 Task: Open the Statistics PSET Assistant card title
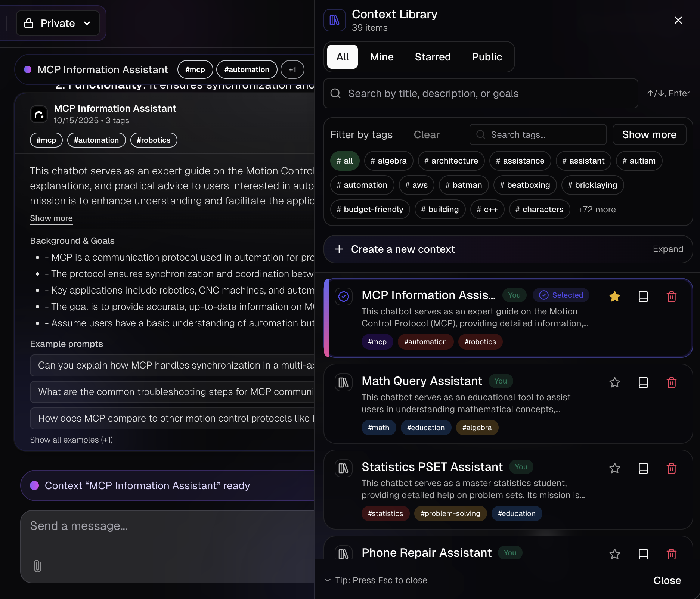432,467
